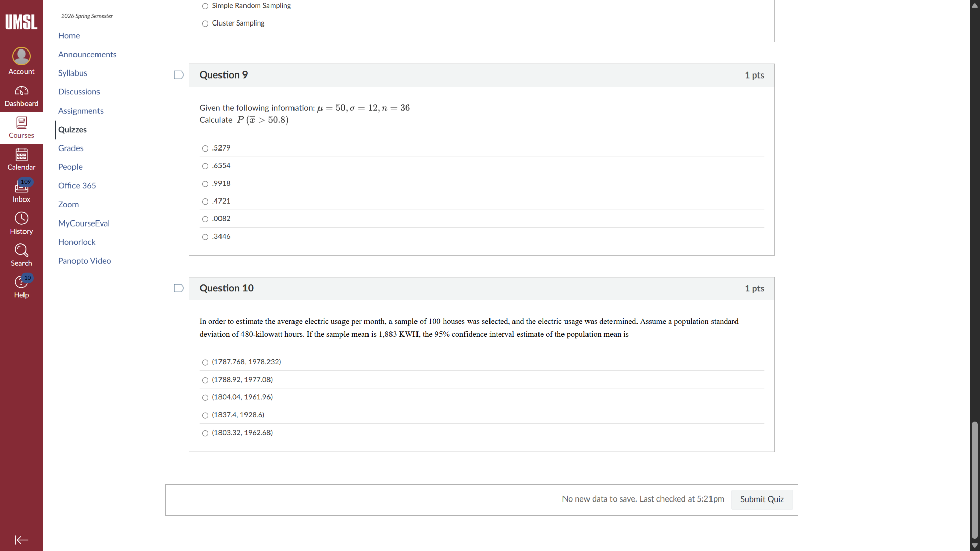Open Grades in course navigation

click(x=70, y=148)
